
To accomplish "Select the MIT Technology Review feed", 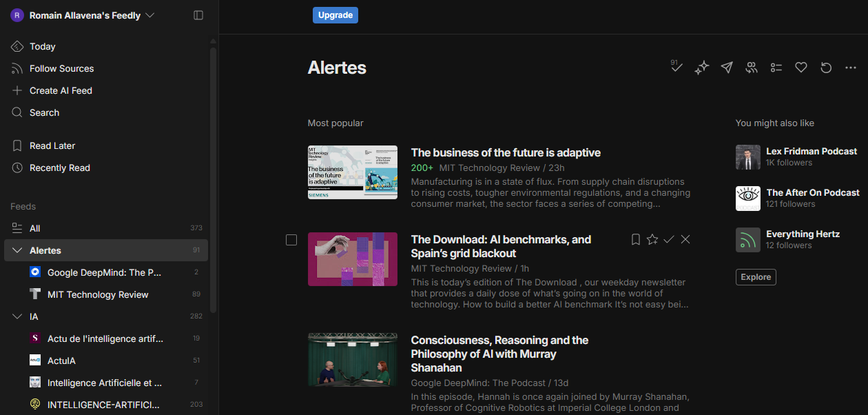I will (x=97, y=294).
